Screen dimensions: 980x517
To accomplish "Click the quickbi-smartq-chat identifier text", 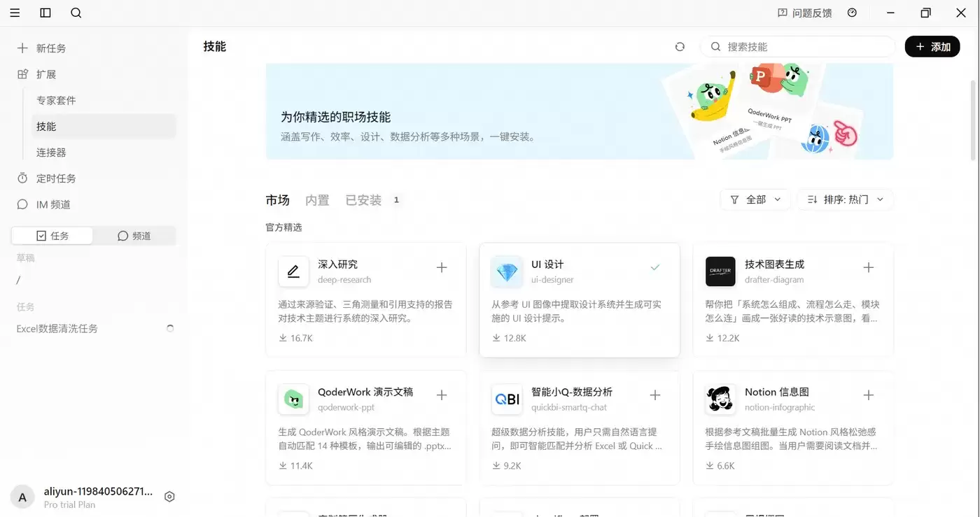I will pos(569,407).
